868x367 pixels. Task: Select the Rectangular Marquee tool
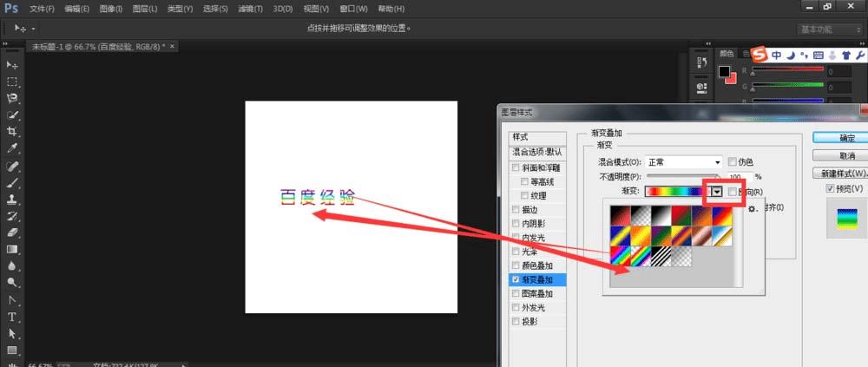pos(12,82)
